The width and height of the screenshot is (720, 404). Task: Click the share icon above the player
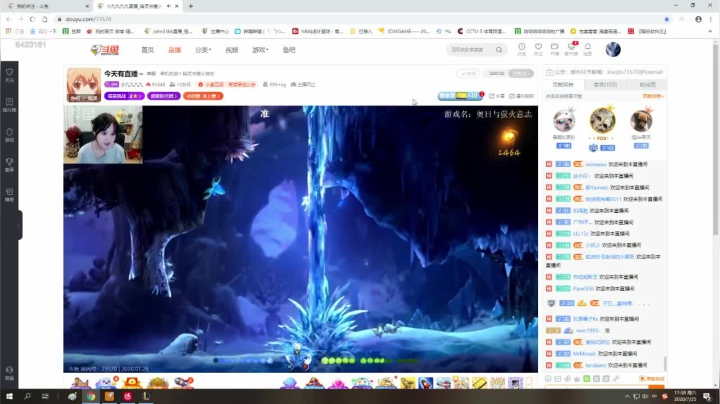[496, 96]
